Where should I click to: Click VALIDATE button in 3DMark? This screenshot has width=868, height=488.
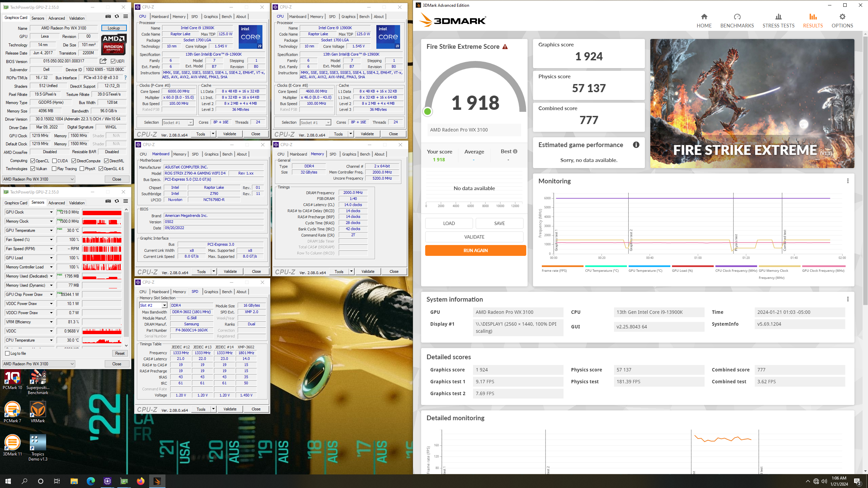(x=474, y=237)
